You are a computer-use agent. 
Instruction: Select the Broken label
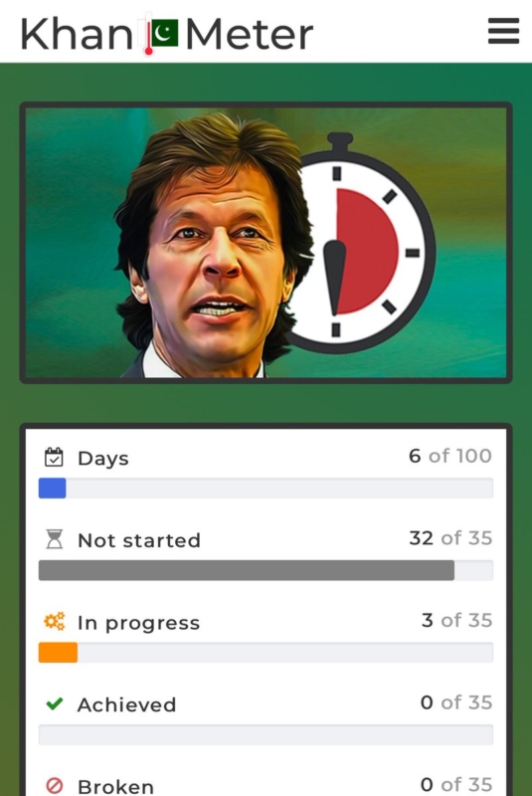coord(115,786)
